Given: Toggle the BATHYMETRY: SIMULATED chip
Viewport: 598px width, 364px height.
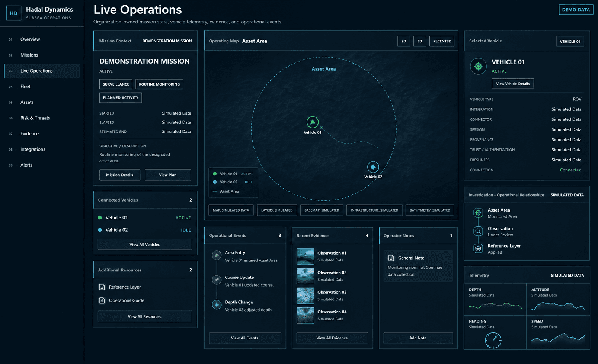Looking at the screenshot, I should tap(430, 210).
